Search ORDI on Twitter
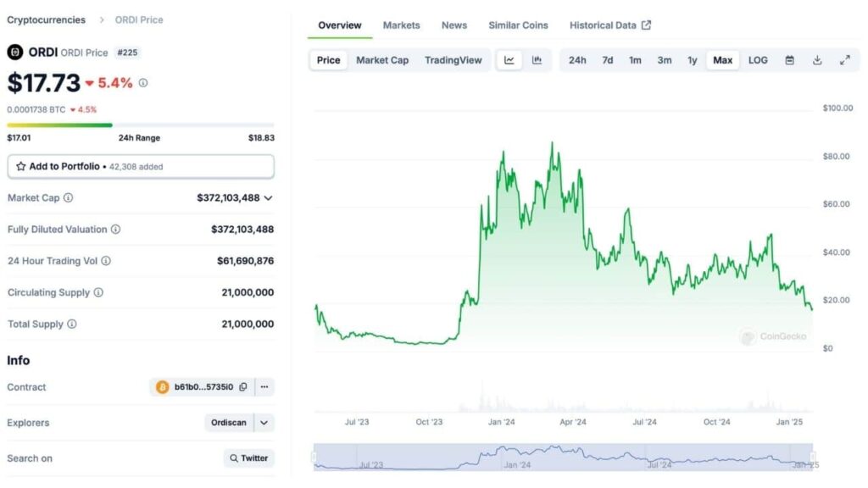 [x=250, y=457]
